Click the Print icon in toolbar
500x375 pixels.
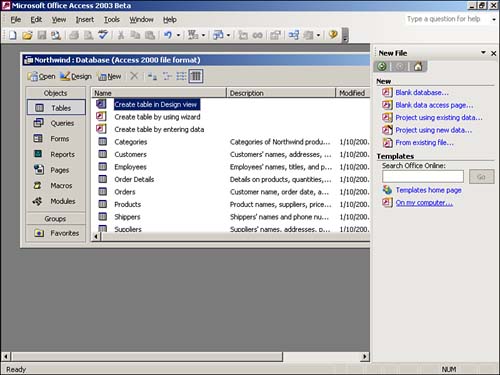(x=74, y=35)
